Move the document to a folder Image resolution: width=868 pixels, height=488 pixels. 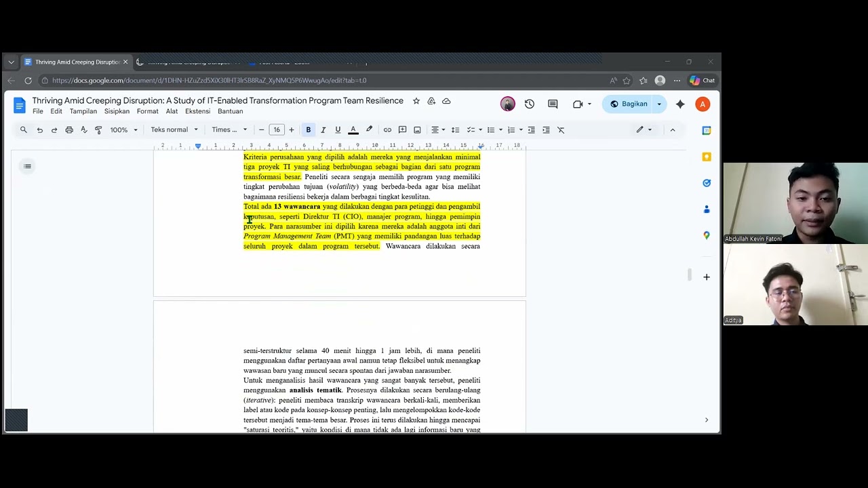(431, 101)
